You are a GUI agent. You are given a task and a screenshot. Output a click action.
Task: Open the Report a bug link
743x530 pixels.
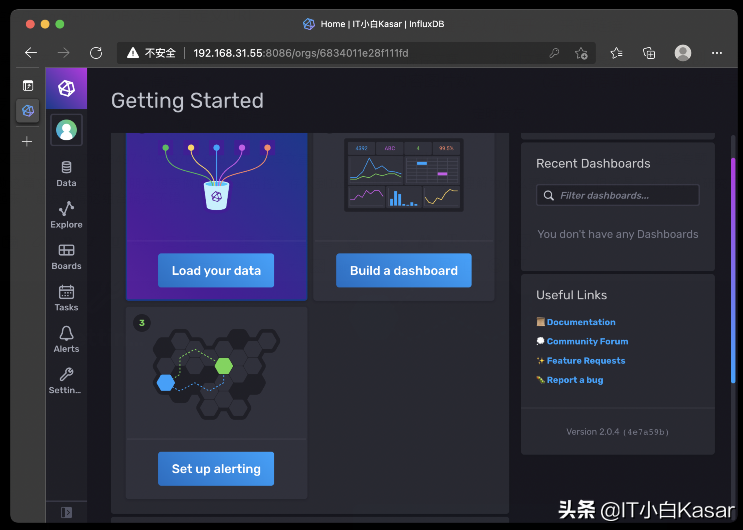pyautogui.click(x=575, y=380)
